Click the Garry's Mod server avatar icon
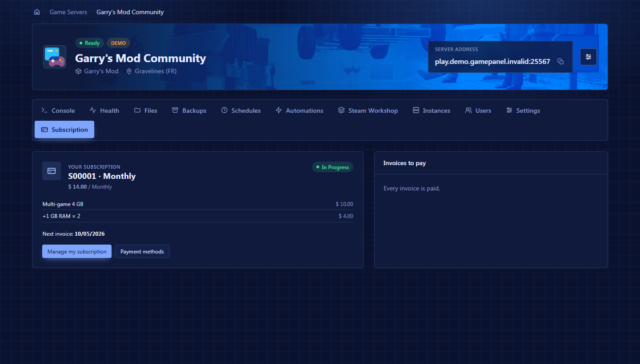 pos(55,57)
